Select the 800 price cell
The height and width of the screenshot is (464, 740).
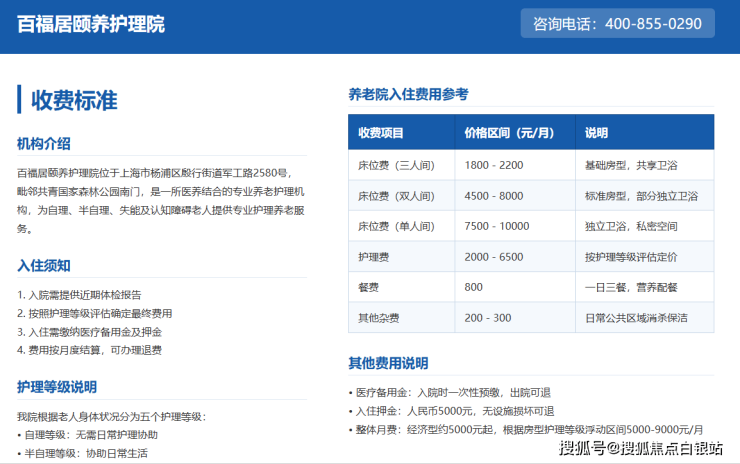(x=515, y=287)
